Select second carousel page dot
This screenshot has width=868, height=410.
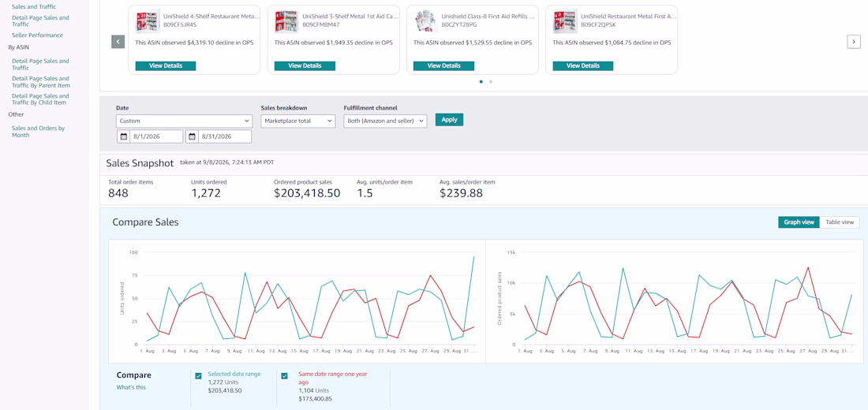(491, 81)
